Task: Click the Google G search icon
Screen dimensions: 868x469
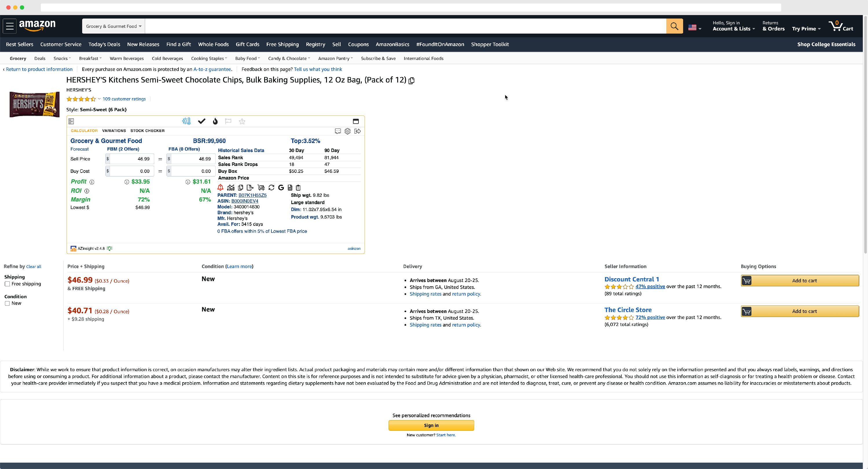Action: 281,188
